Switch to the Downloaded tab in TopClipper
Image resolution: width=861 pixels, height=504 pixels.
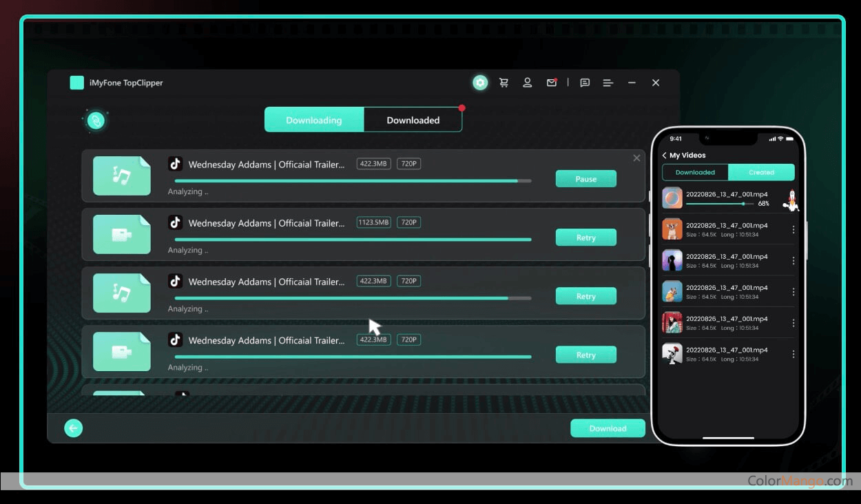[x=413, y=120]
